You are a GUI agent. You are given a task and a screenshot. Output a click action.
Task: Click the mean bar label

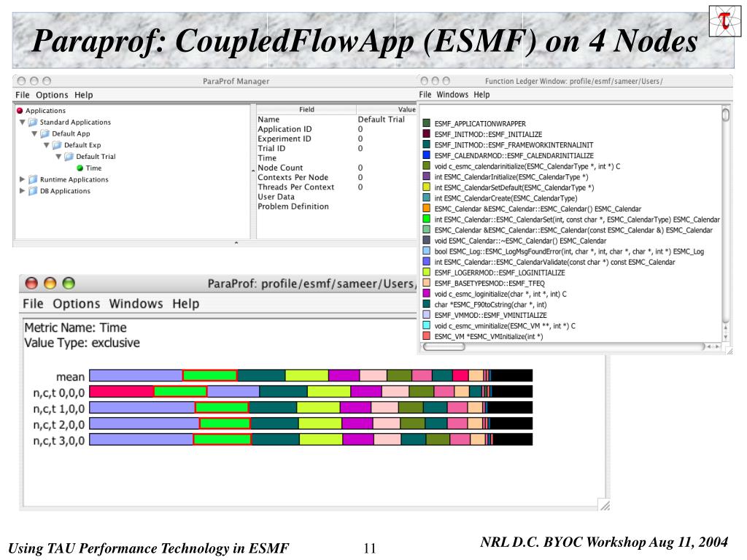pos(70,377)
